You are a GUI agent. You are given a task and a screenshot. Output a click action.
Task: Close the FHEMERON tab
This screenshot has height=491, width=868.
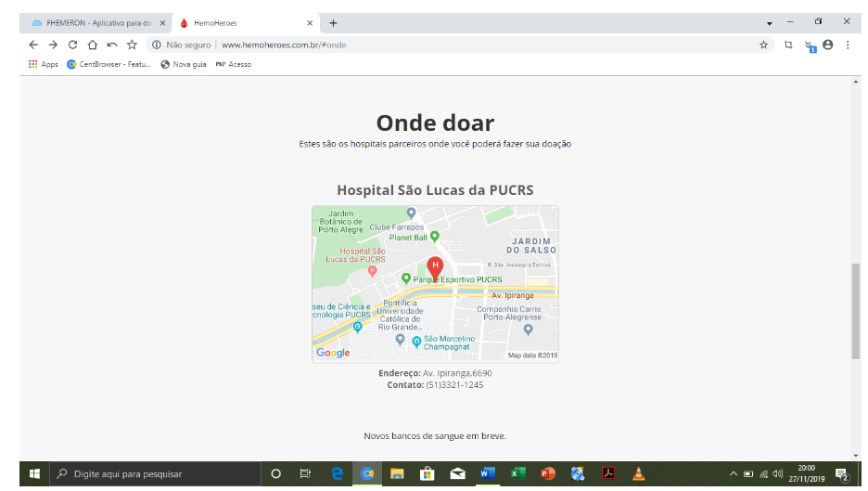pos(163,23)
